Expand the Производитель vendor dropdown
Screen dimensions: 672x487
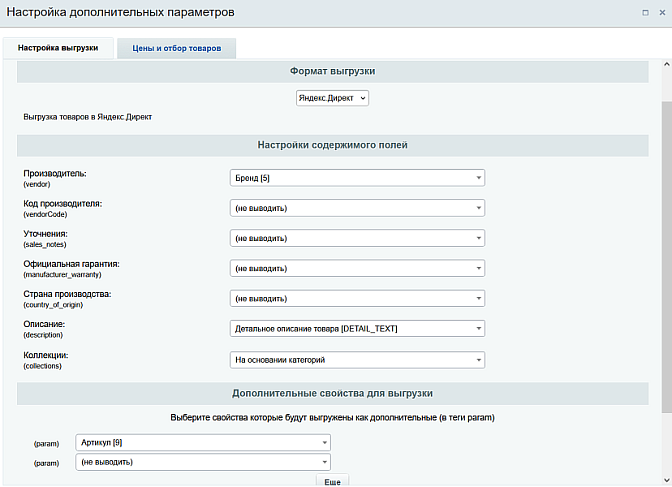tap(357, 178)
